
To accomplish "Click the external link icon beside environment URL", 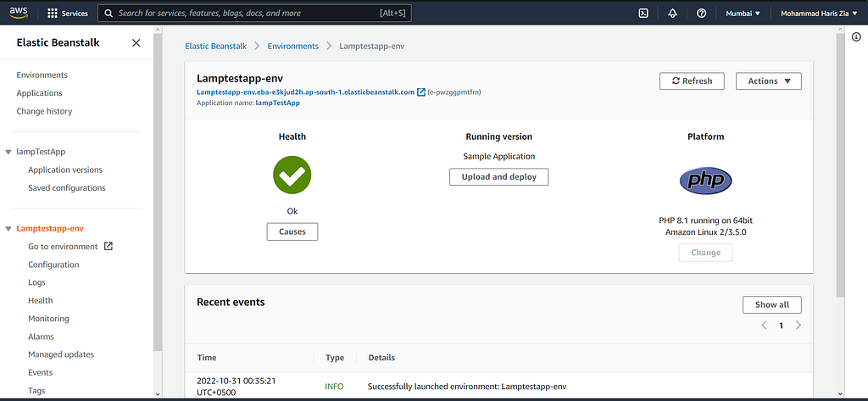I will tap(421, 92).
